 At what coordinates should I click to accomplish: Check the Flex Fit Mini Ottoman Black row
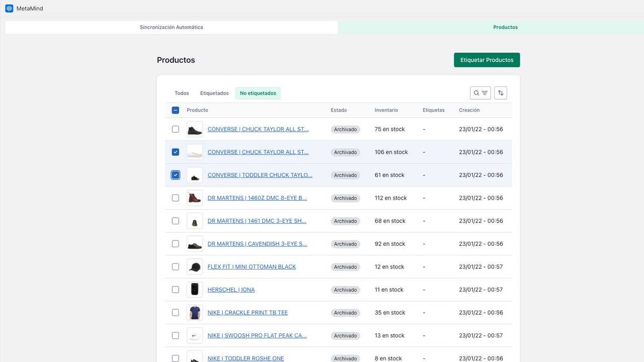176,267
